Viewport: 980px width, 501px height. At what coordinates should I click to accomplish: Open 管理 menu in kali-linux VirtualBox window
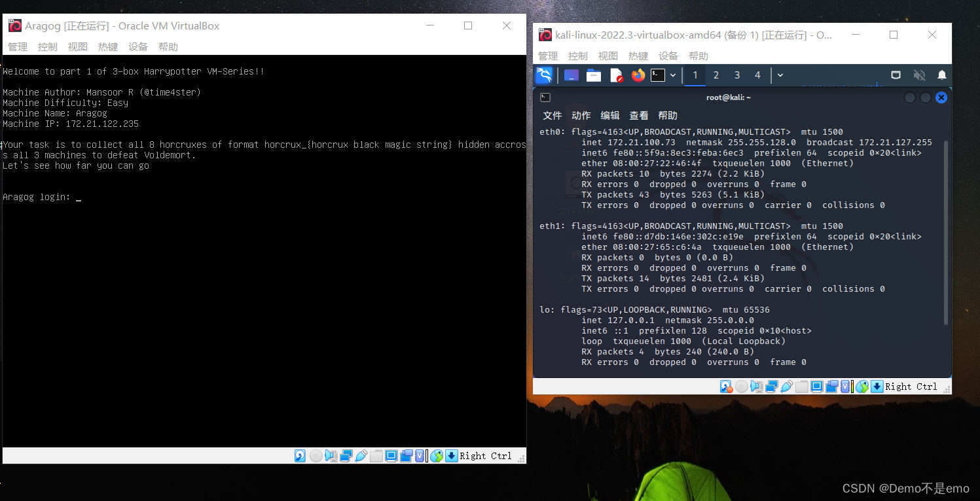point(548,56)
